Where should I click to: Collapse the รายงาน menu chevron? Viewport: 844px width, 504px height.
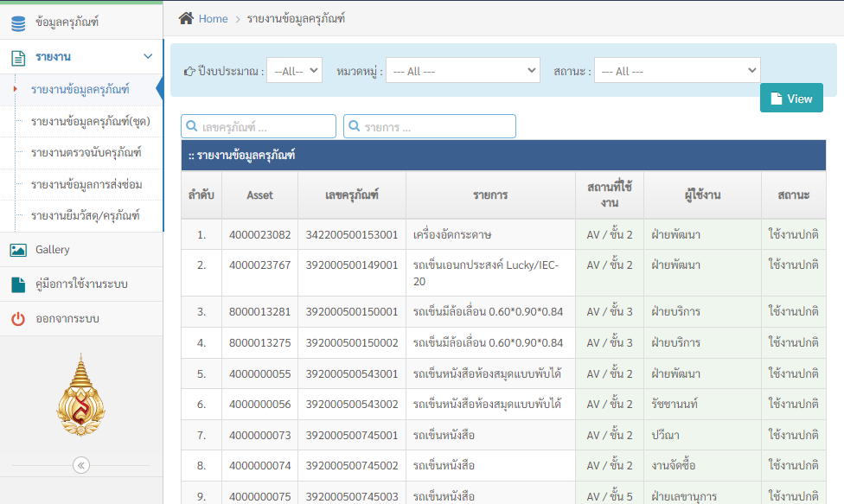[x=148, y=56]
